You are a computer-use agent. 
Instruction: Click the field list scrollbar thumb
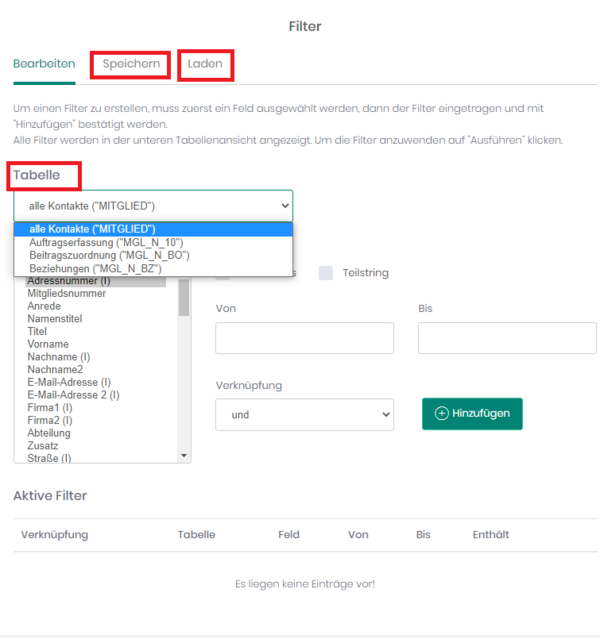coord(184,297)
